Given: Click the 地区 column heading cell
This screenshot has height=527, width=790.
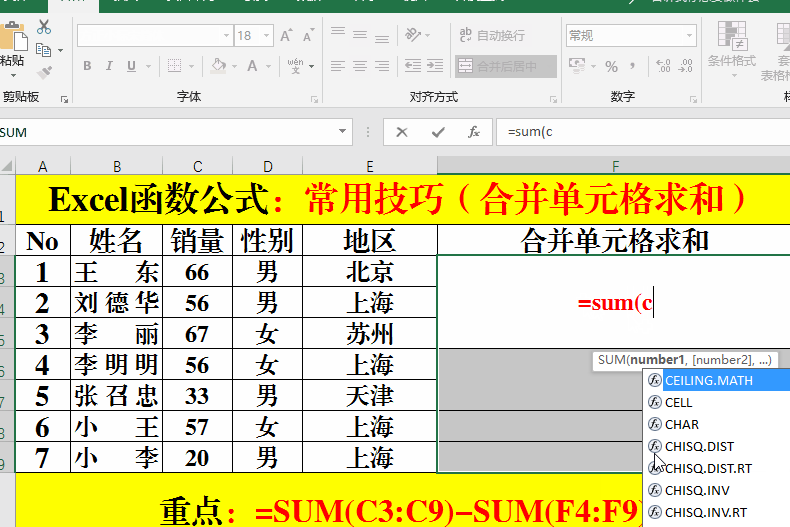Looking at the screenshot, I should pos(370,240).
